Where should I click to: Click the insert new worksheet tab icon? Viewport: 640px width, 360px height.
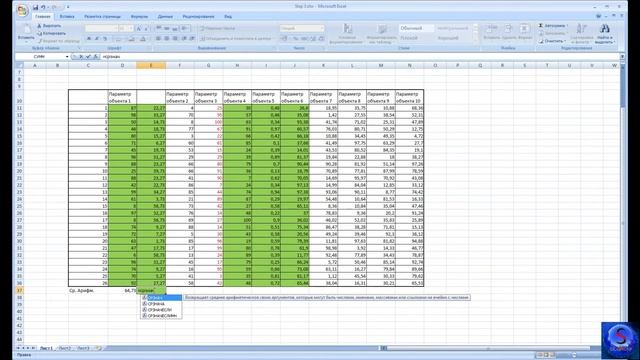click(x=98, y=348)
